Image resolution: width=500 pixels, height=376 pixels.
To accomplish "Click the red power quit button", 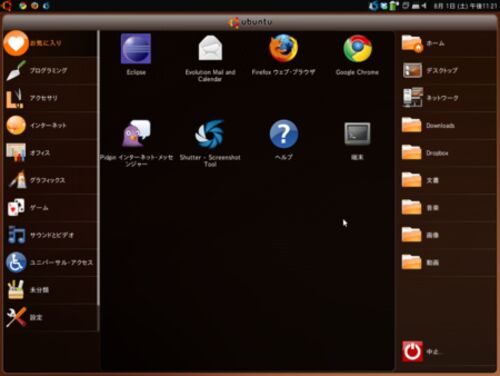I will (x=412, y=351).
